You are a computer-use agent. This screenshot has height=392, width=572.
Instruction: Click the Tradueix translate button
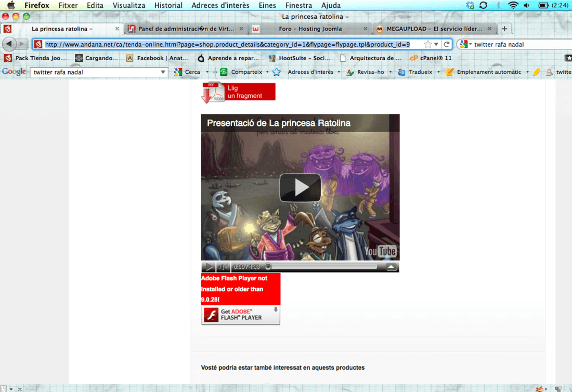pyautogui.click(x=415, y=72)
